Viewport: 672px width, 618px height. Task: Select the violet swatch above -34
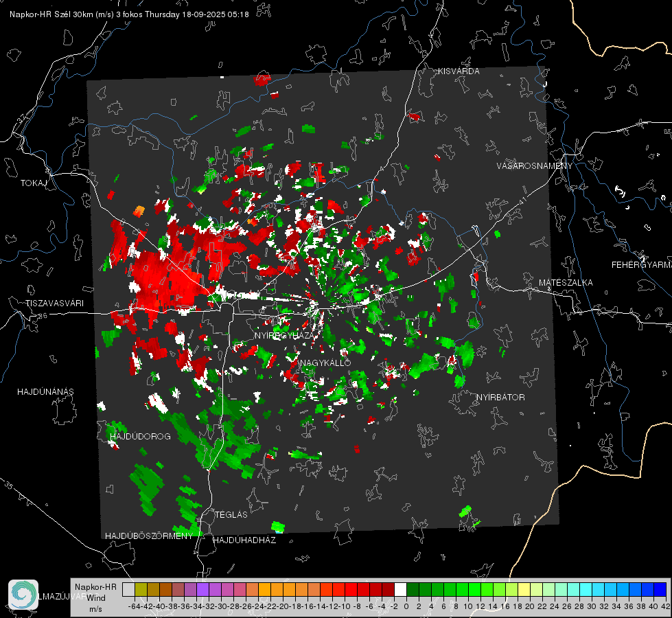point(202,589)
